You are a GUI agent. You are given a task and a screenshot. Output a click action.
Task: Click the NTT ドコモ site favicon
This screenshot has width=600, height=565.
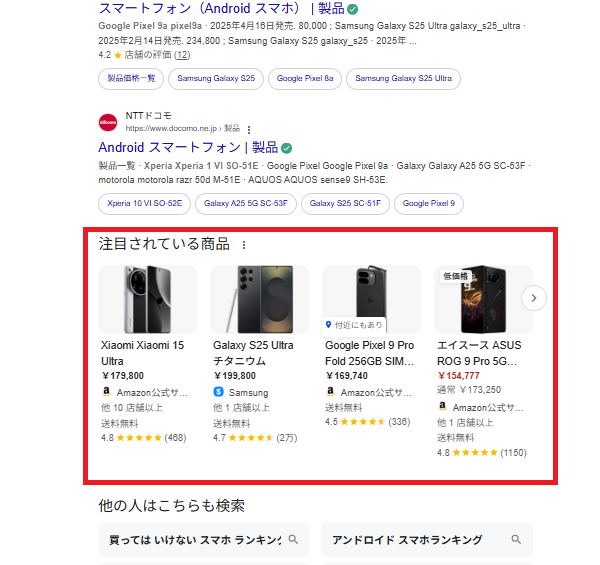(x=108, y=122)
